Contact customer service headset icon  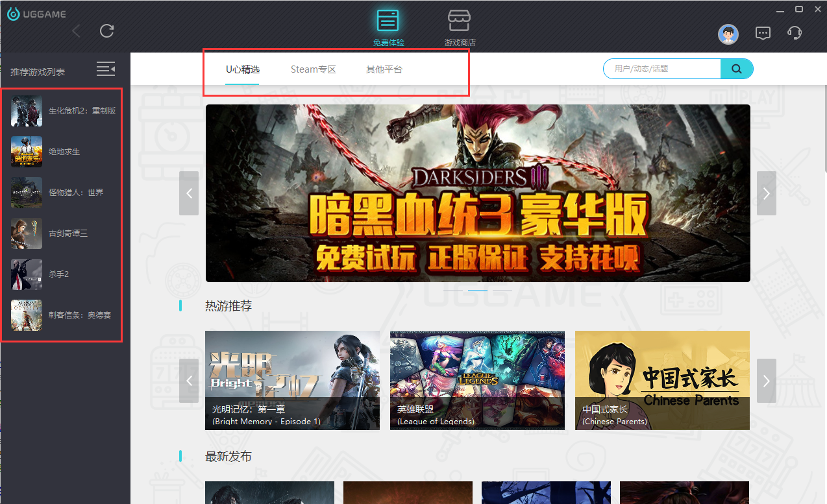pos(795,32)
